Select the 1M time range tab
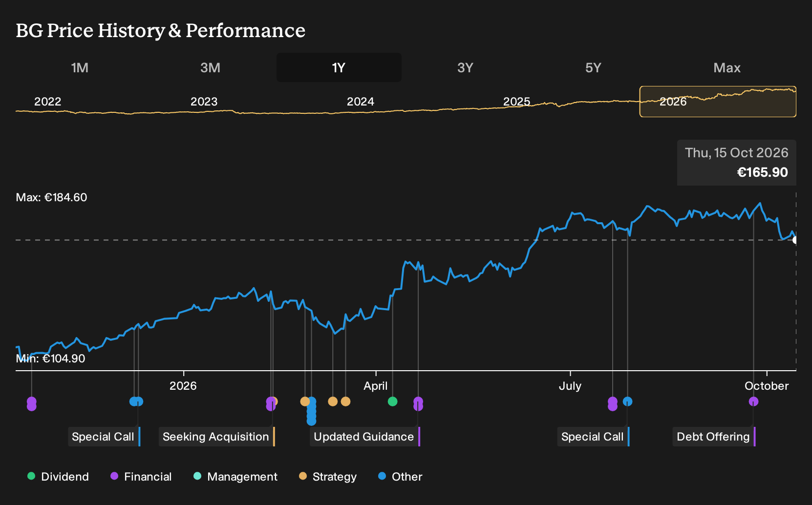812x505 pixels. tap(80, 67)
